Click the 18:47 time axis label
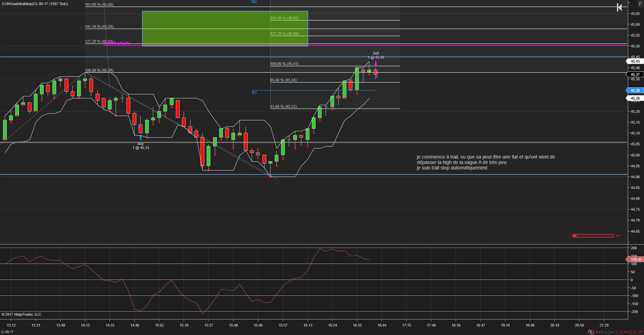The width and height of the screenshot is (644, 335). [x=481, y=325]
